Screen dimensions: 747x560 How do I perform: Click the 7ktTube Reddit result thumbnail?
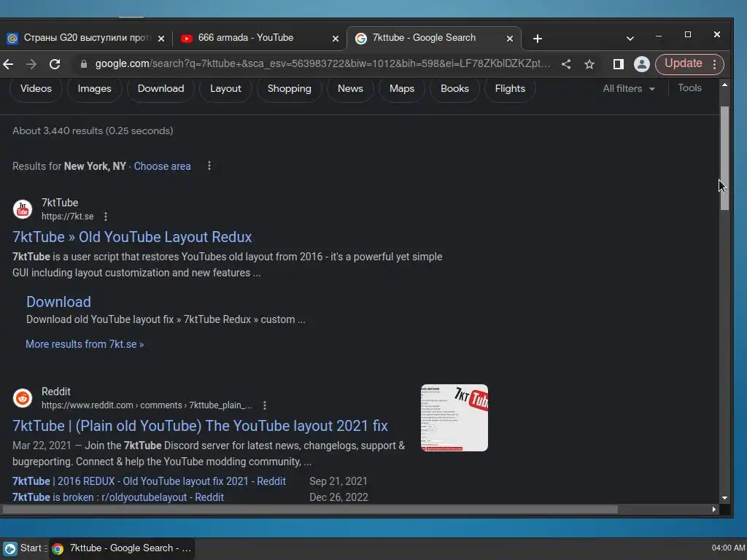(454, 418)
